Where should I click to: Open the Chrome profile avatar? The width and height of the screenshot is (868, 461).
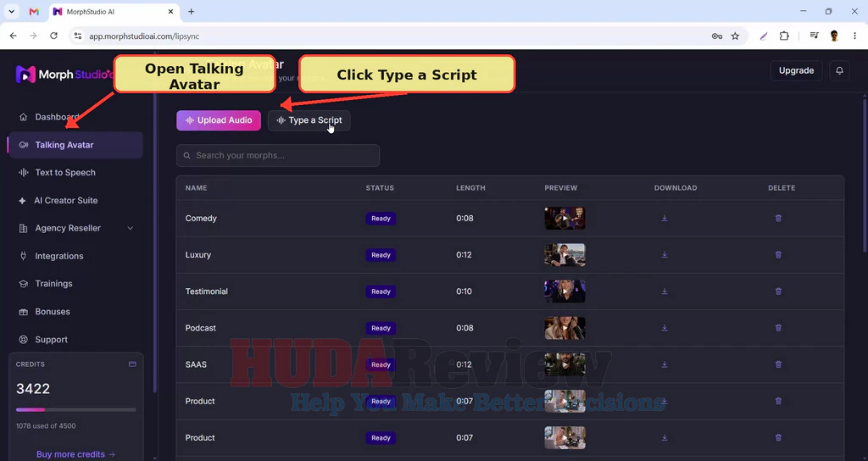point(834,36)
